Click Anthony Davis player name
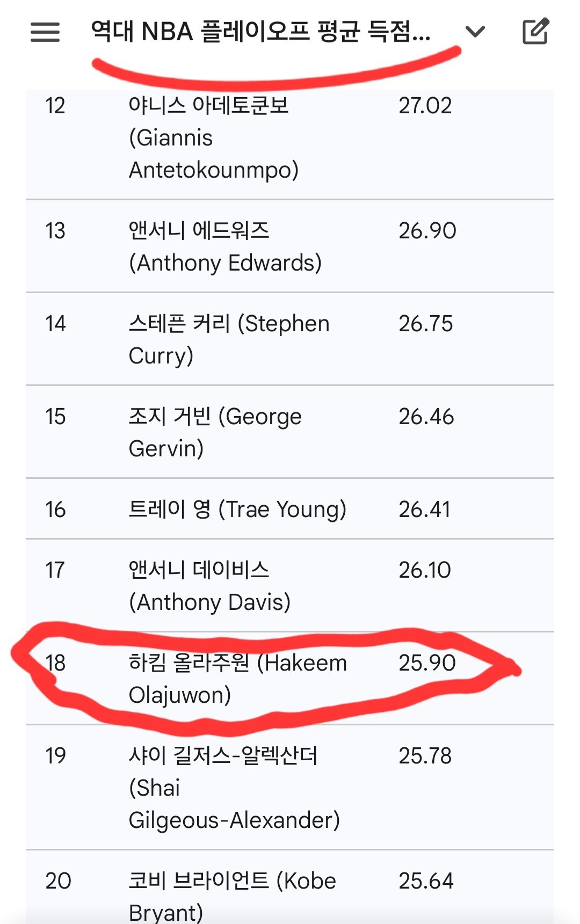Image resolution: width=580 pixels, height=924 pixels. (x=209, y=586)
